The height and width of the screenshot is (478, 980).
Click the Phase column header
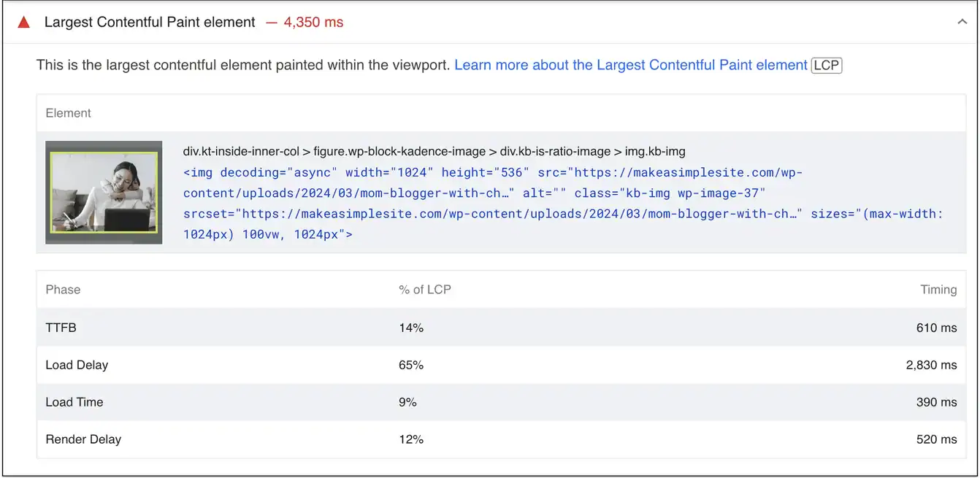tap(63, 290)
